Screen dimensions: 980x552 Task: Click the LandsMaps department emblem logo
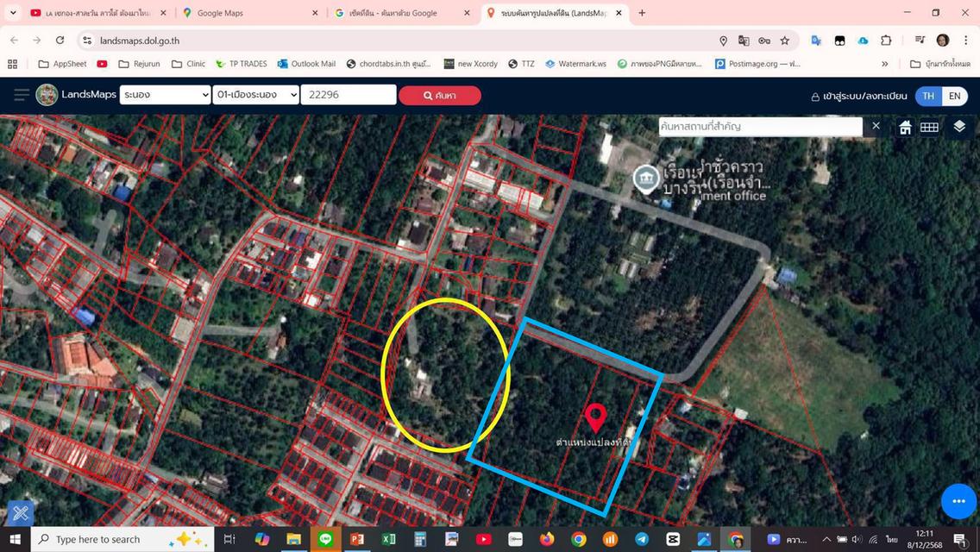(47, 95)
